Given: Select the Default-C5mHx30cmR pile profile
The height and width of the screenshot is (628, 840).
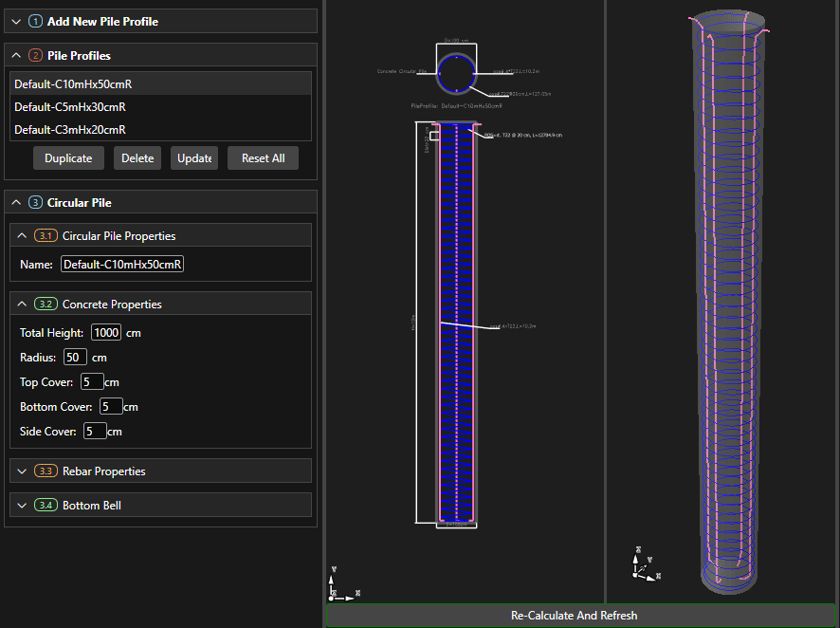Looking at the screenshot, I should pyautogui.click(x=70, y=107).
